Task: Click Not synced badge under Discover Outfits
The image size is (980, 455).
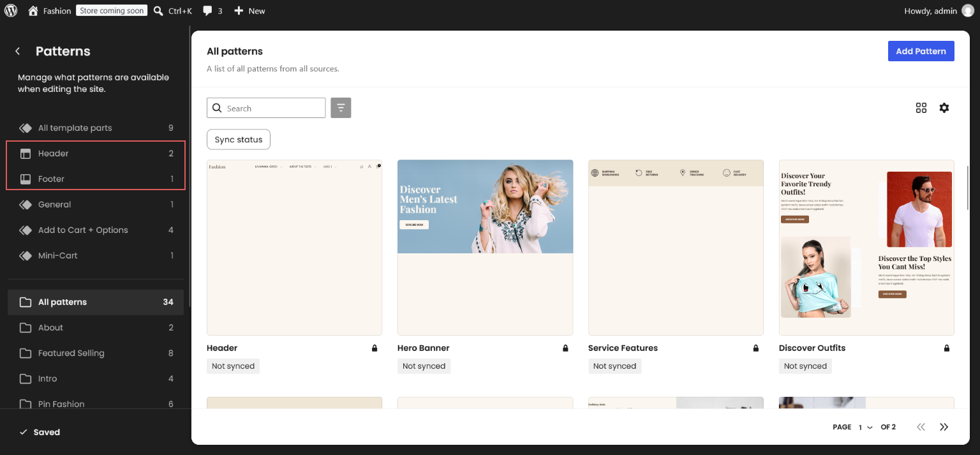Action: [x=805, y=366]
